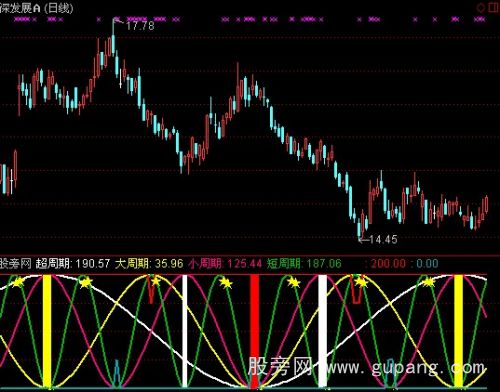Image resolution: width=500 pixels, height=392 pixels.
Task: Select the first yellow vertical cycle bar
Action: tap(47, 331)
